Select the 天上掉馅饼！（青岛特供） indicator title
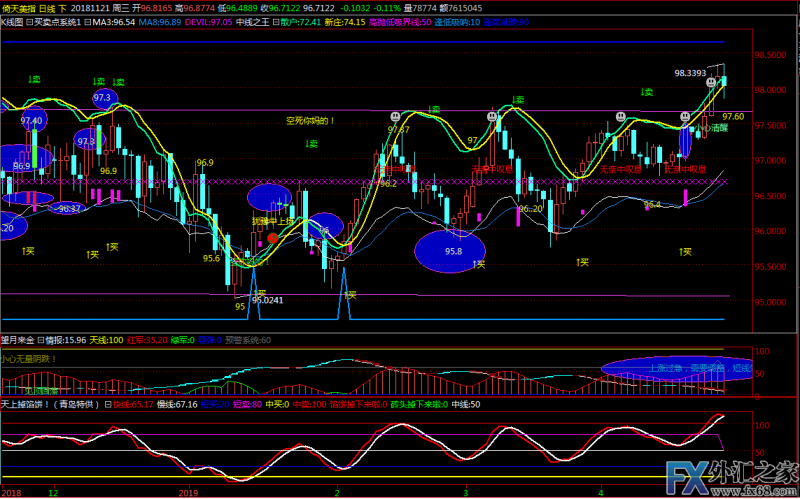Image resolution: width=800 pixels, height=499 pixels. pos(51,405)
